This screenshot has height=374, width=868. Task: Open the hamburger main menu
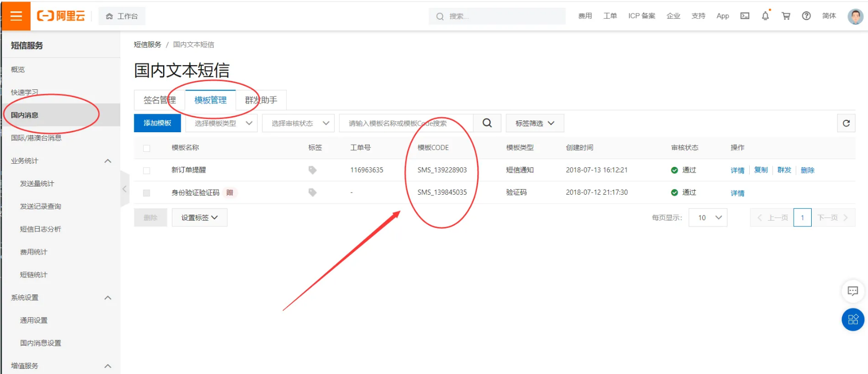pos(16,16)
